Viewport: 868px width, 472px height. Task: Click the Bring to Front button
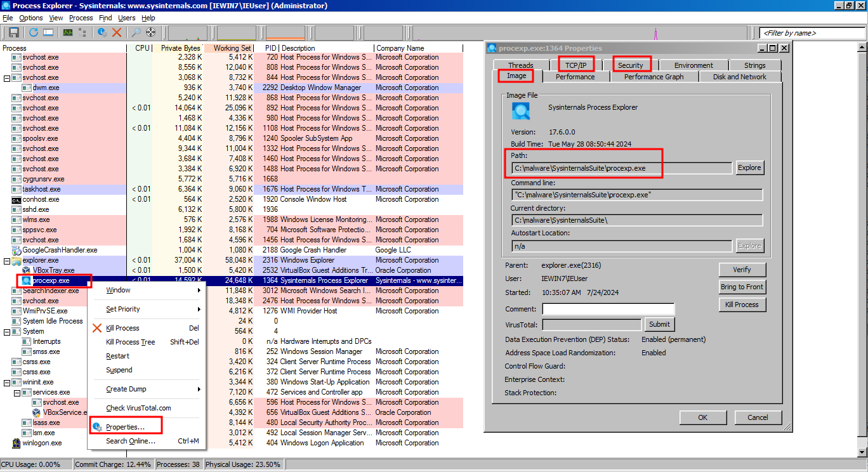pyautogui.click(x=742, y=287)
